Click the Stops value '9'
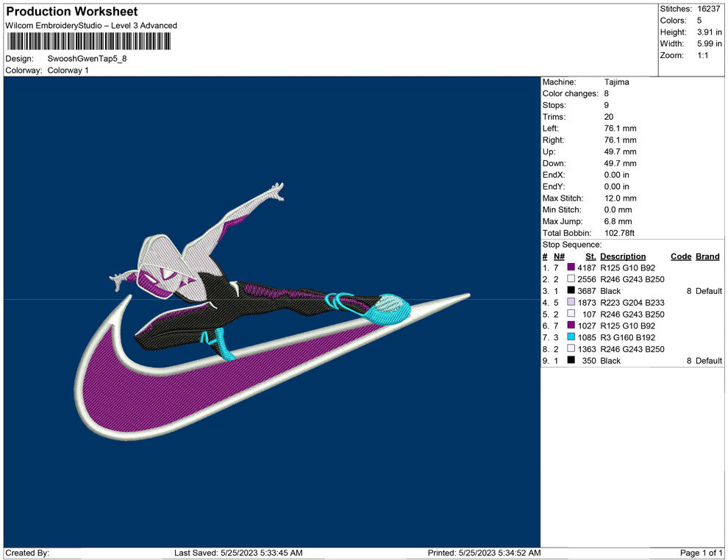Screen dimensions: 728x560 [607, 105]
